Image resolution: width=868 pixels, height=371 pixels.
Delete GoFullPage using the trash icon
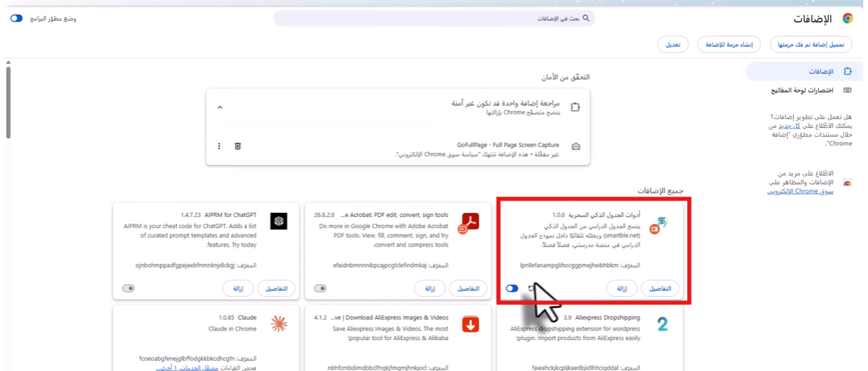coord(237,146)
